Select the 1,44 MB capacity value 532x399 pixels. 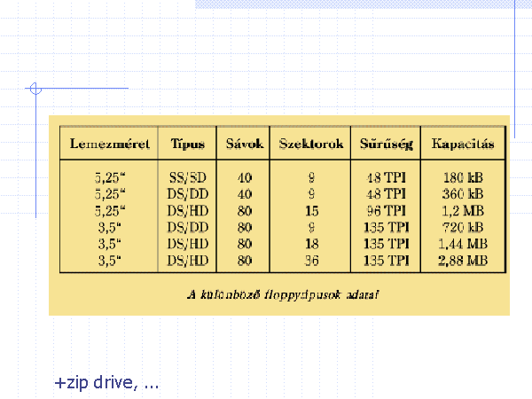coord(463,243)
